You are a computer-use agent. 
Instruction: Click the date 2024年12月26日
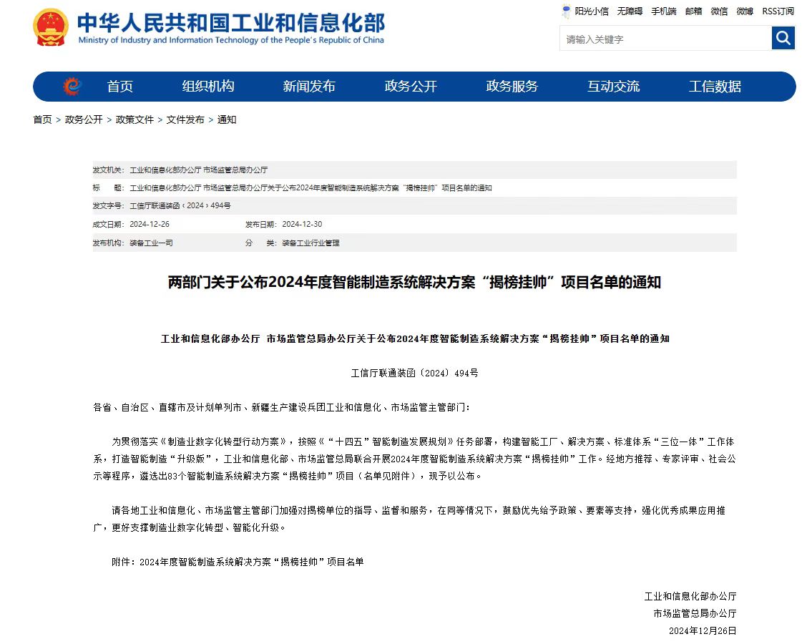click(x=703, y=630)
